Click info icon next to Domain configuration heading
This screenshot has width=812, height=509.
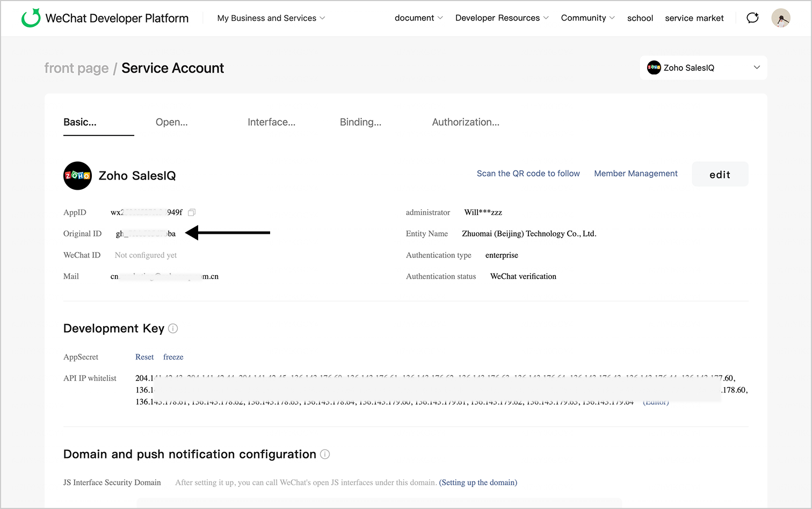tap(325, 454)
